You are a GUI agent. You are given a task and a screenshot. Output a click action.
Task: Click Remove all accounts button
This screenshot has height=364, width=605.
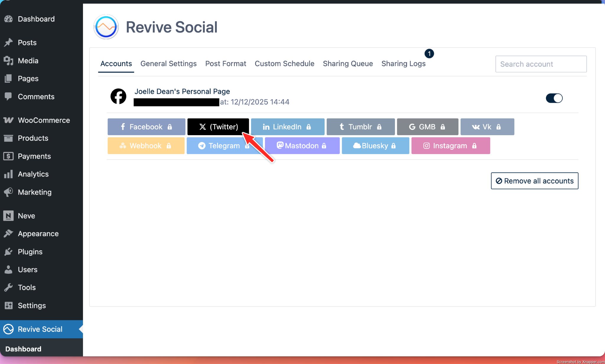pyautogui.click(x=534, y=181)
